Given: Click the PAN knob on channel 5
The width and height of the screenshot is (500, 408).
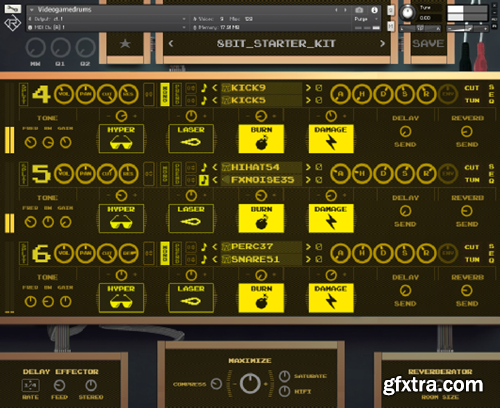Looking at the screenshot, I should point(86,174).
